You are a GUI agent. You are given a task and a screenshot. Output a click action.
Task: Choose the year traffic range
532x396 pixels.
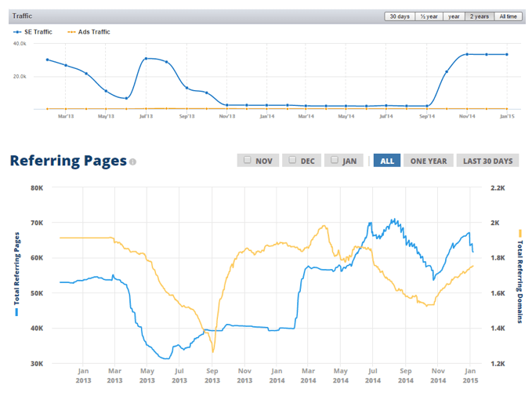(454, 16)
